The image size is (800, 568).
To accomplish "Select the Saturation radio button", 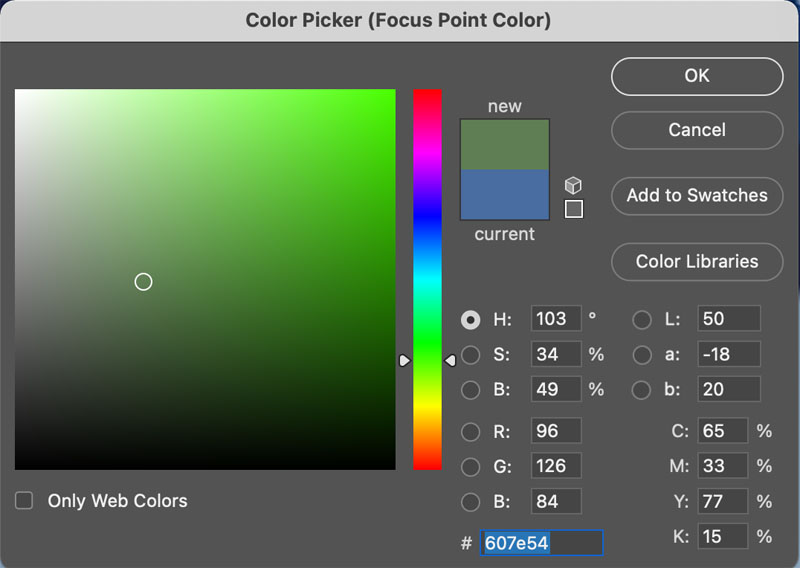I will point(470,355).
